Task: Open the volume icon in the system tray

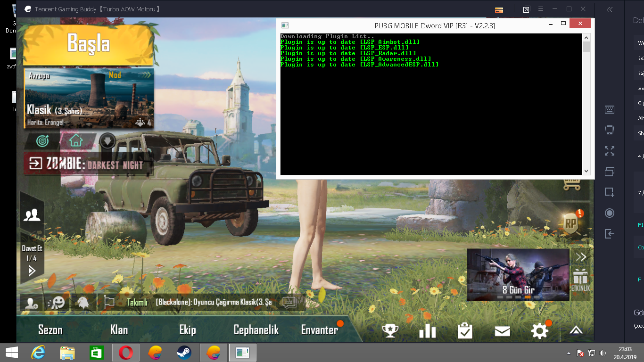Action: coord(602,353)
